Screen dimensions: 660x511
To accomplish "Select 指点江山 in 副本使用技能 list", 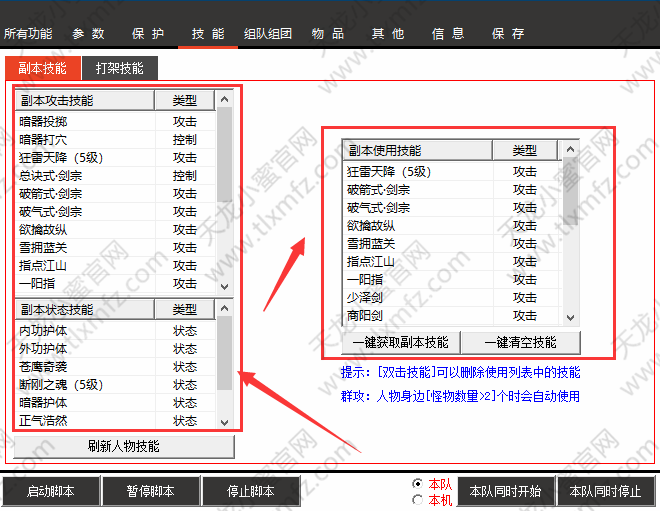I will coord(452,262).
